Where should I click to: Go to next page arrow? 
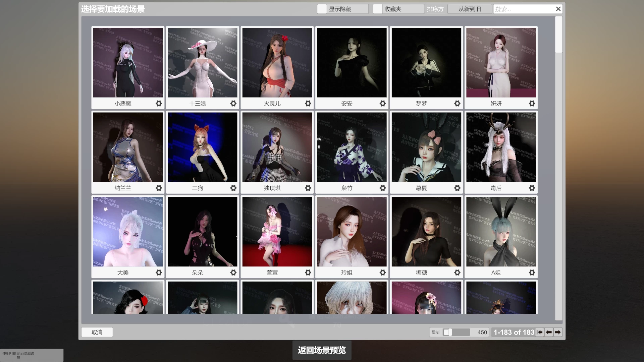pos(557,332)
